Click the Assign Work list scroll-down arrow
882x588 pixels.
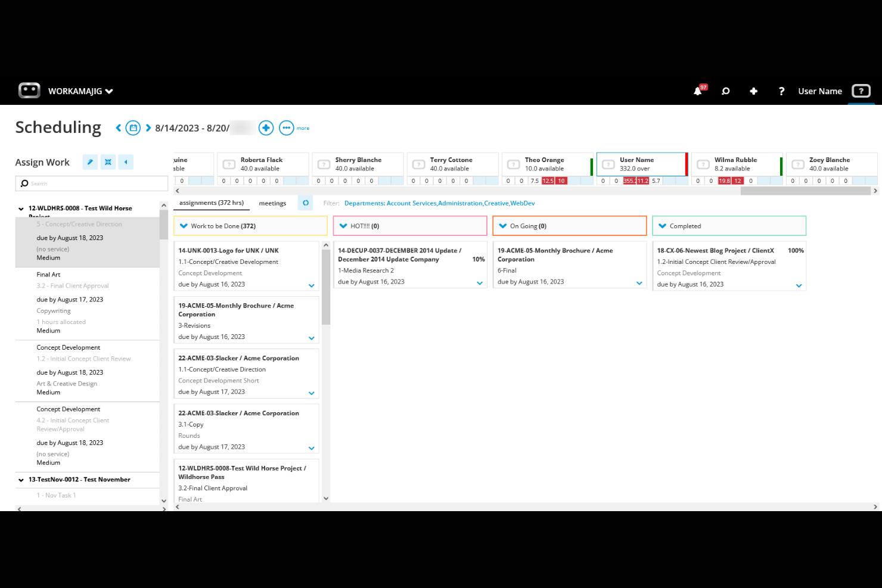(x=164, y=500)
